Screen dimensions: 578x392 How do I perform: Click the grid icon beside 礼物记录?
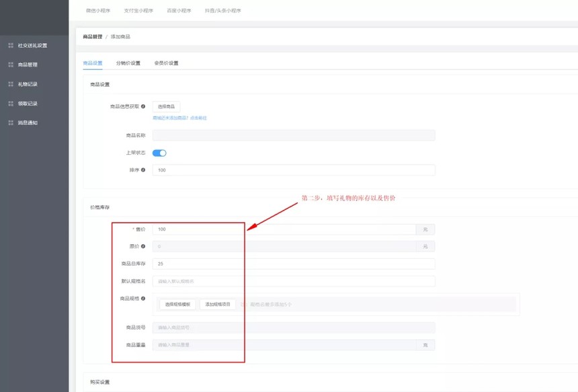click(x=10, y=84)
